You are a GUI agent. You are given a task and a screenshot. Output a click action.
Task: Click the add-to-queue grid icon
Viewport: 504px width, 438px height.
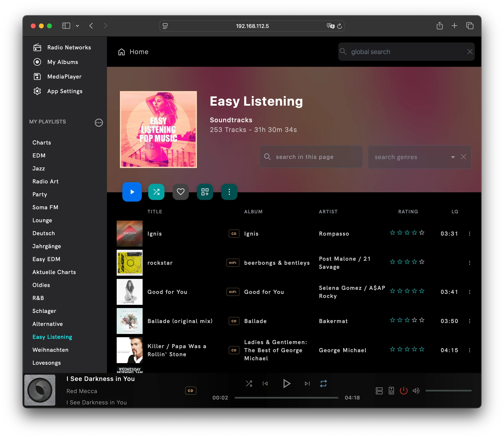click(x=205, y=192)
